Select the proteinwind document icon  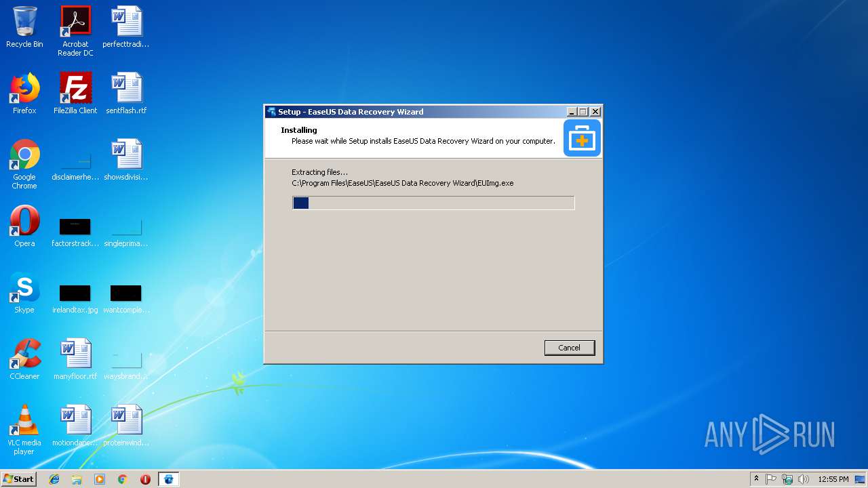tap(126, 426)
